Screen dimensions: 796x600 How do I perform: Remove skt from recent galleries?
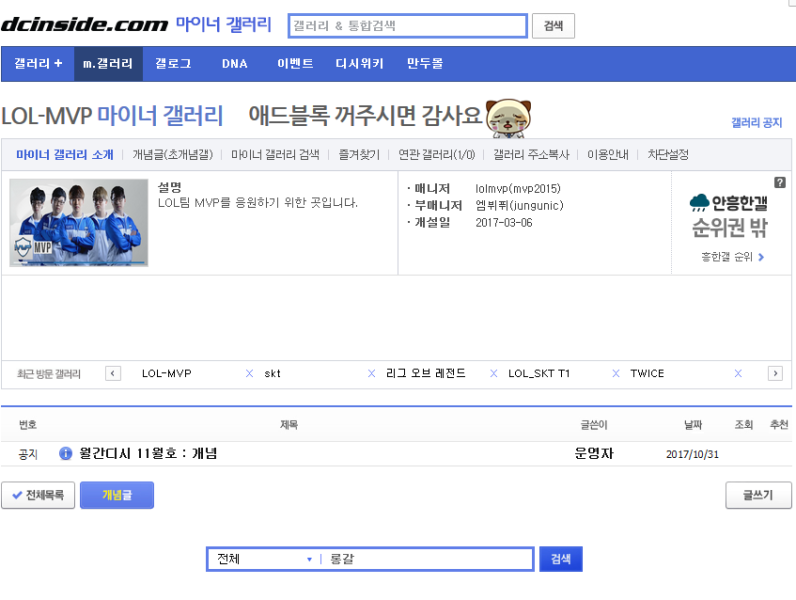372,374
